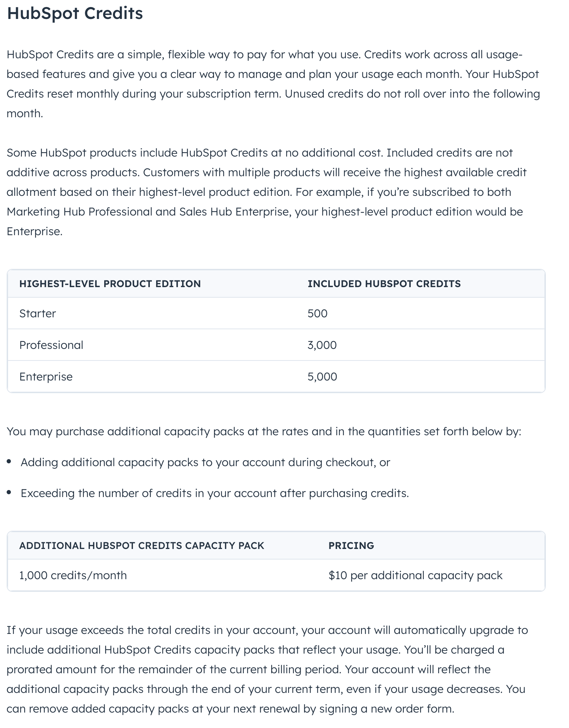This screenshot has width=569, height=728.
Task: Click the 3,000 credits value
Action: [x=322, y=345]
